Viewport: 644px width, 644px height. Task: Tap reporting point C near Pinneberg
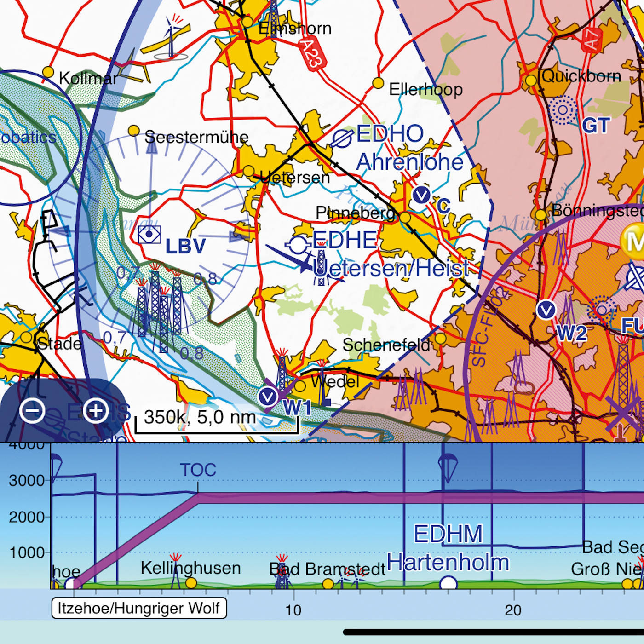tap(421, 195)
